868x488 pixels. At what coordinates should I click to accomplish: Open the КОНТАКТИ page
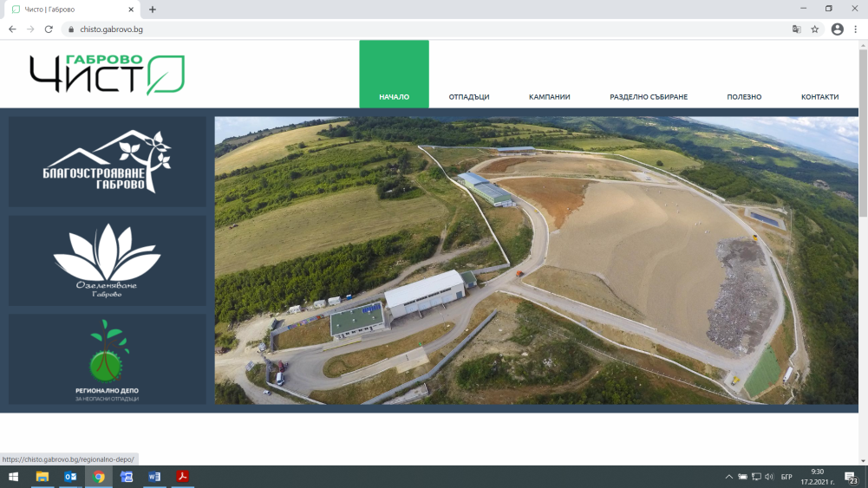click(x=819, y=97)
